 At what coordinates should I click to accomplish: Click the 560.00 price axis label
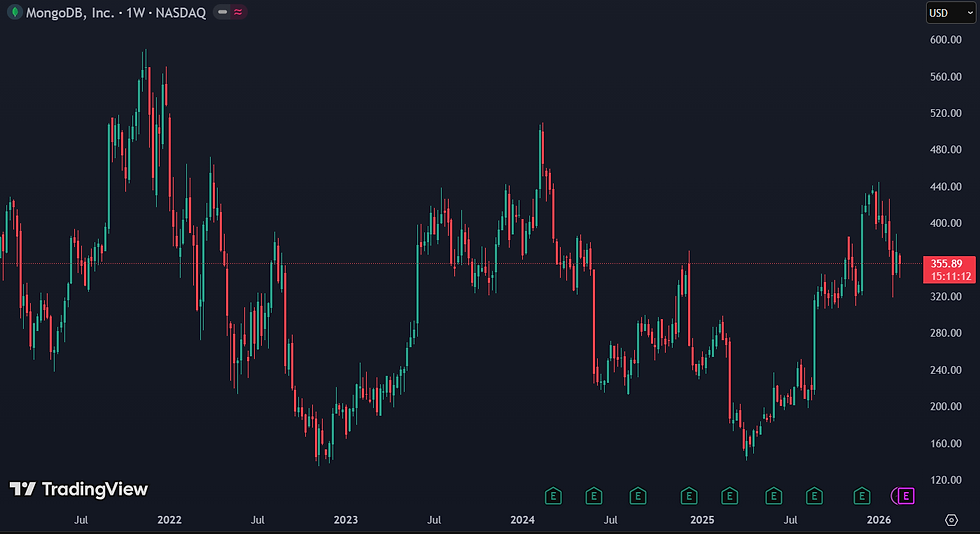(x=946, y=76)
